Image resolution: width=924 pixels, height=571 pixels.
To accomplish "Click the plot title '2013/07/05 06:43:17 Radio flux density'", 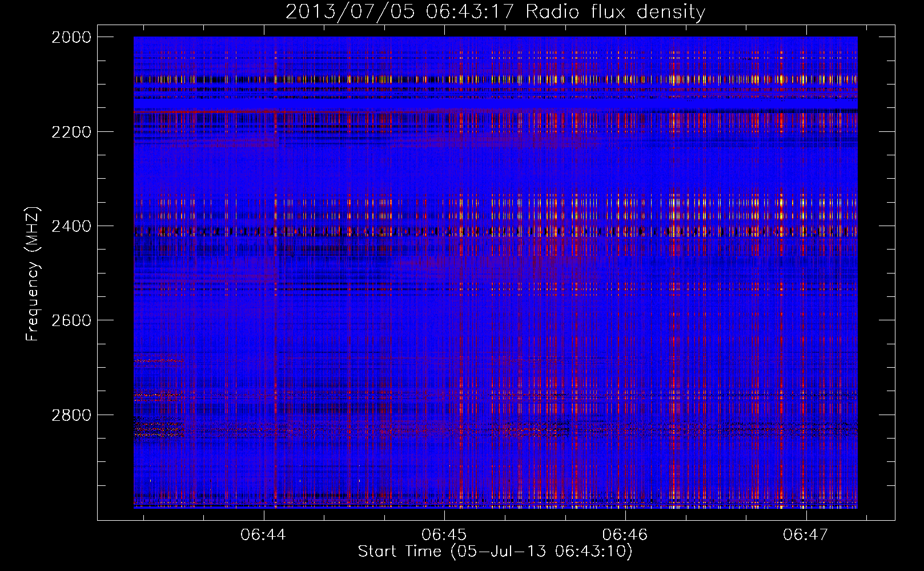I will click(x=495, y=12).
